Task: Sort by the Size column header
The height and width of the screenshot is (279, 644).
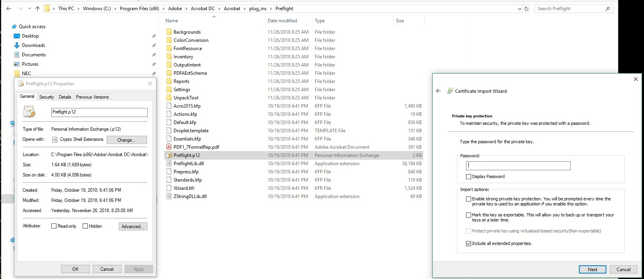Action: tap(408, 21)
